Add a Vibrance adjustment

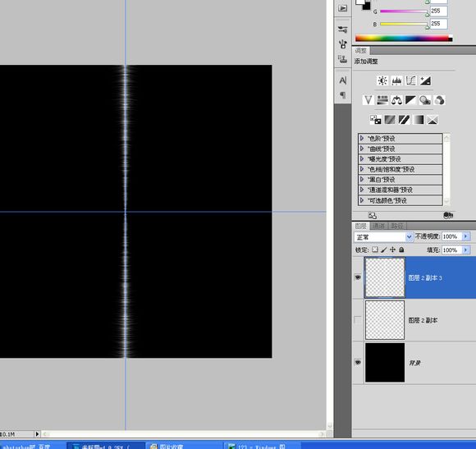coord(368,100)
